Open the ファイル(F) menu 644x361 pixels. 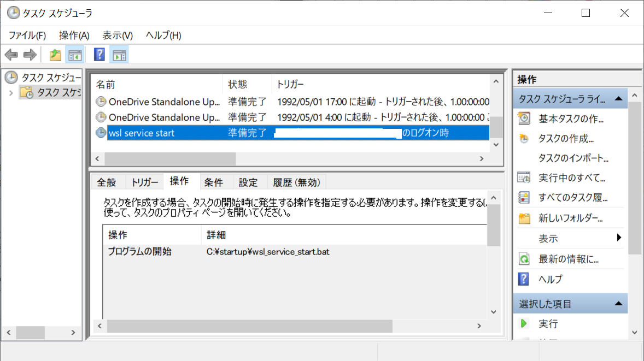27,35
